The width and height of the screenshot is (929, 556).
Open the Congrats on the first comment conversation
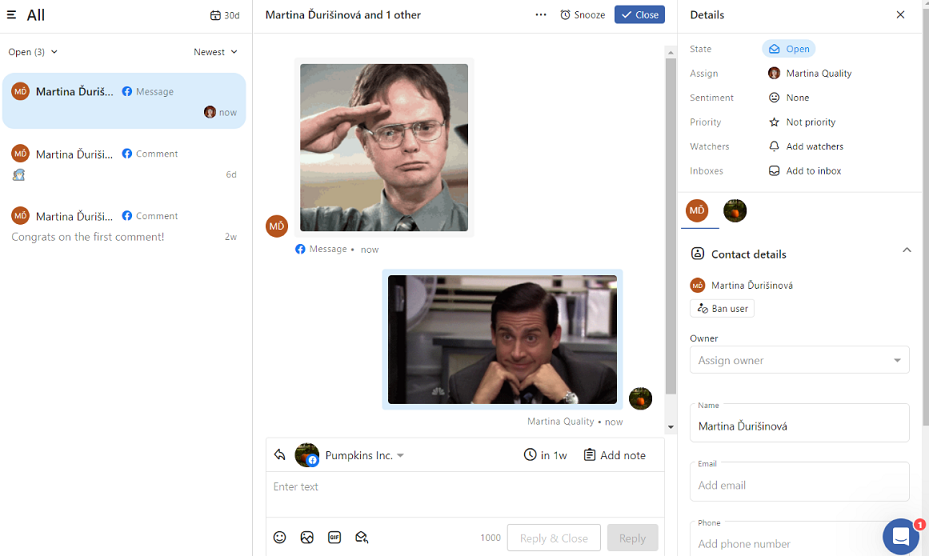coord(124,226)
